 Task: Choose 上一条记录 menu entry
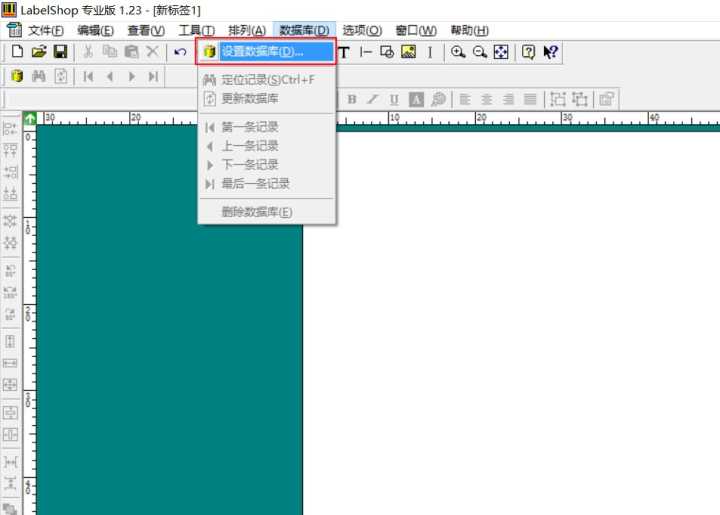click(266, 146)
